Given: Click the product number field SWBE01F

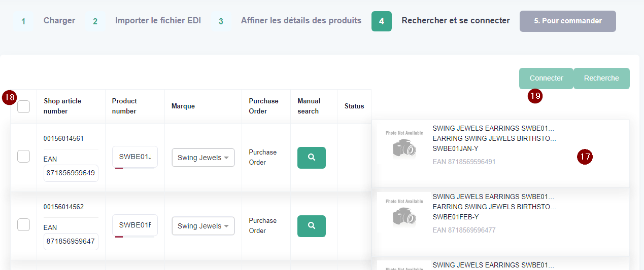Looking at the screenshot, I should [x=135, y=225].
